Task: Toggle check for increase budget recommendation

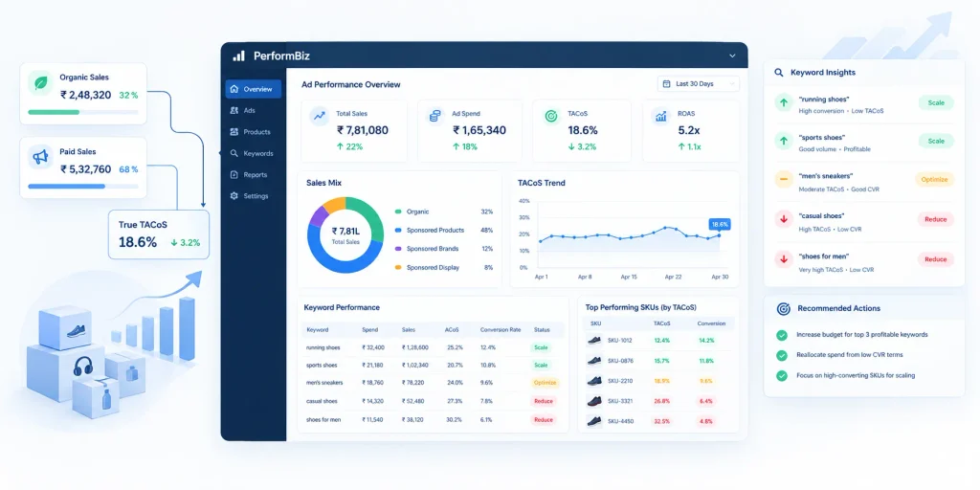Action: tap(782, 335)
